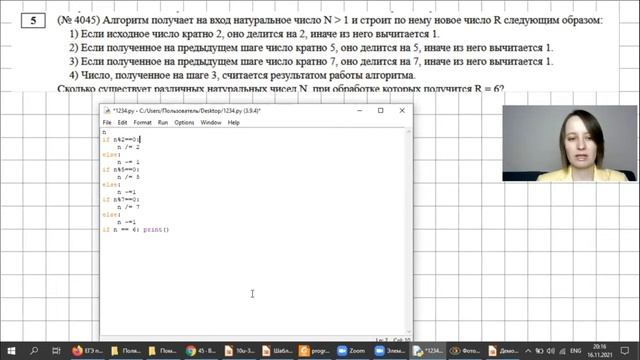Place cursor on line 'n /= 5'
This screenshot has height=360, width=640.
(128, 177)
